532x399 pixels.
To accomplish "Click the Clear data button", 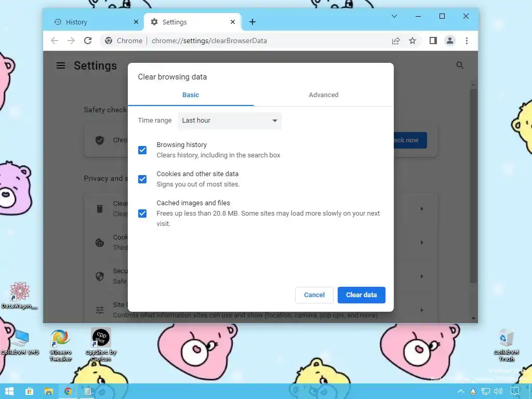I will tap(362, 295).
